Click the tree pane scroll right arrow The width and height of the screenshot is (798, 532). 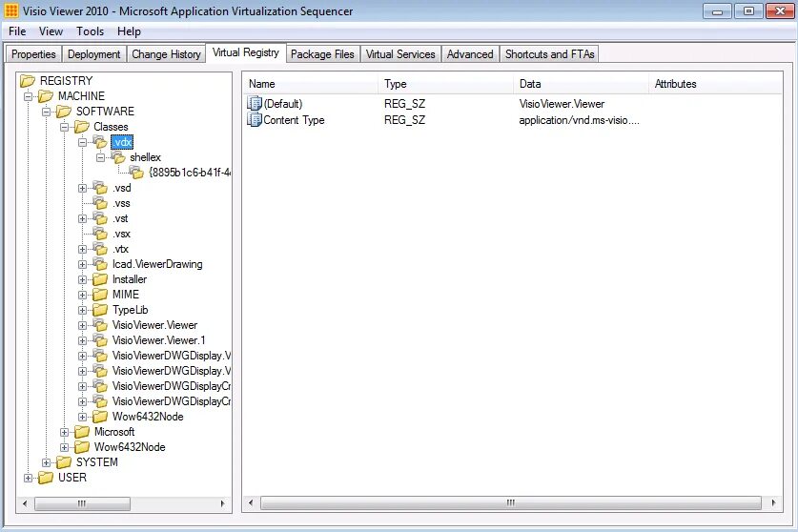coord(222,503)
